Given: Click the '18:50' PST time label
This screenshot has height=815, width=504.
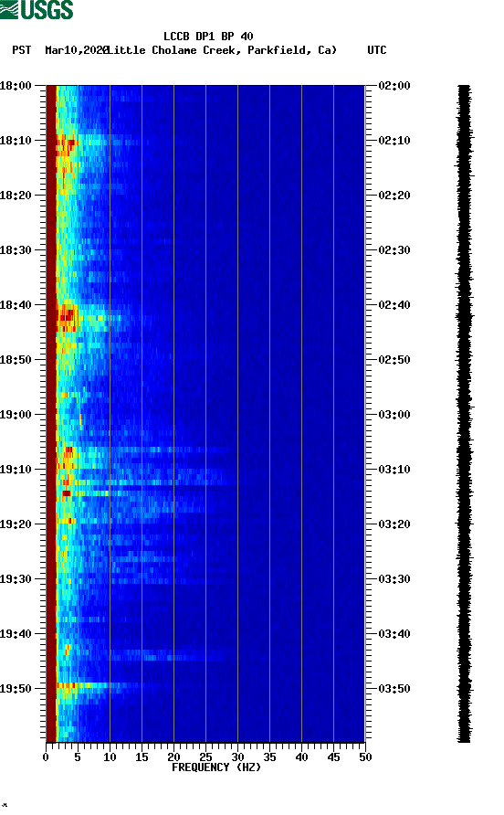Looking at the screenshot, I should [16, 360].
